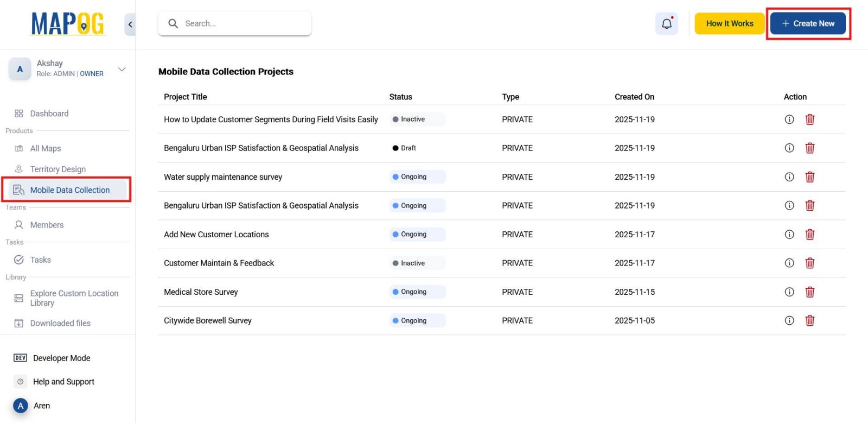Screen dimensions: 868x423
Task: Click Ongoing status of Medical Store Survey
Action: click(417, 292)
